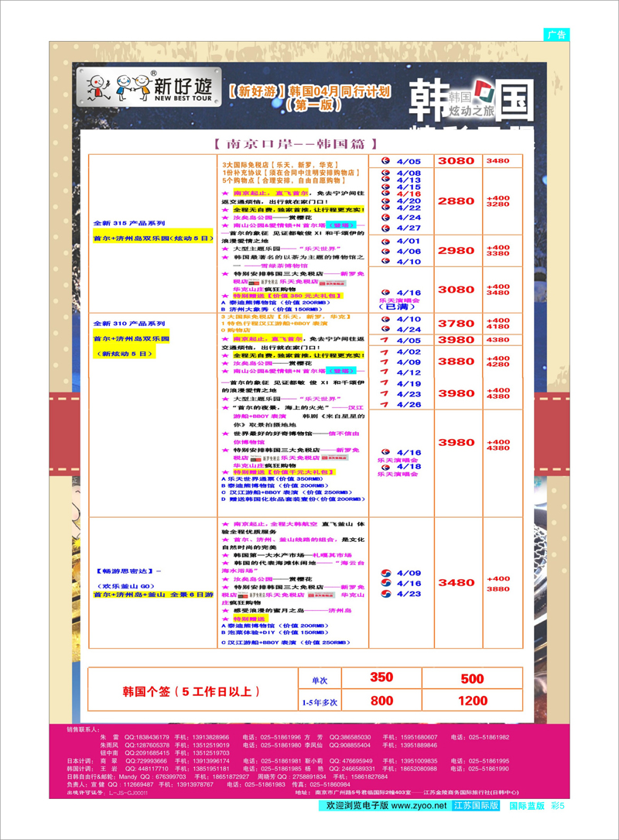Click the price 2980
Screen dimensions: 619x840
(x=457, y=250)
